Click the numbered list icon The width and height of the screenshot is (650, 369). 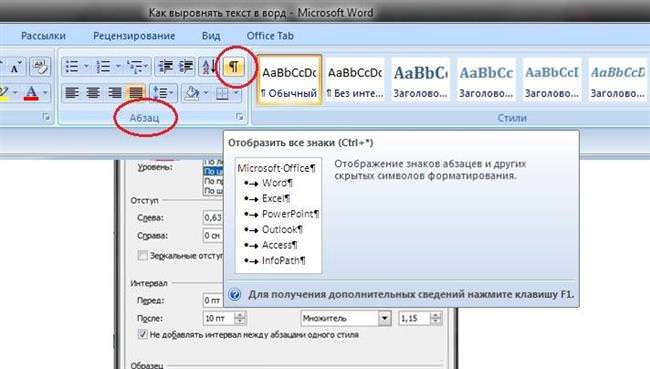click(x=103, y=66)
